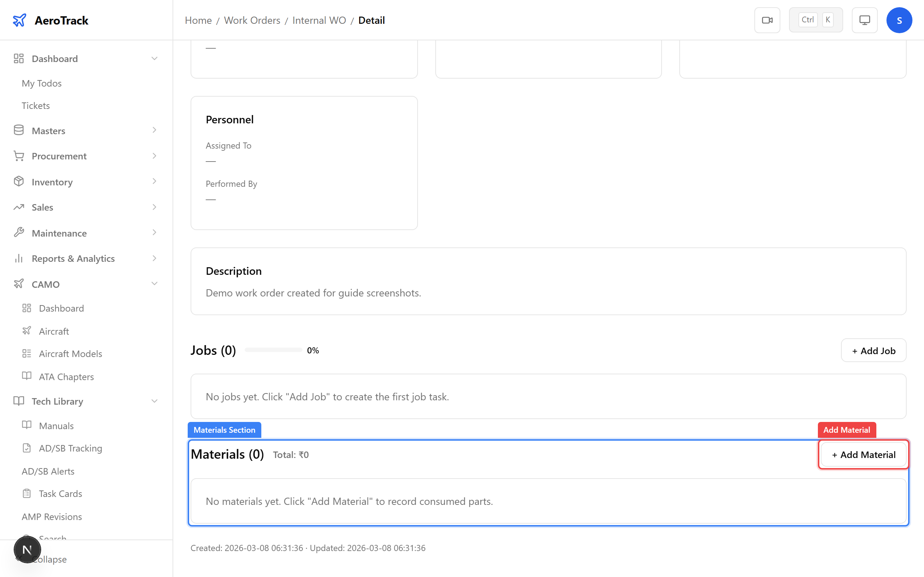This screenshot has height=577, width=924.
Task: Open the My Todos page
Action: point(41,83)
